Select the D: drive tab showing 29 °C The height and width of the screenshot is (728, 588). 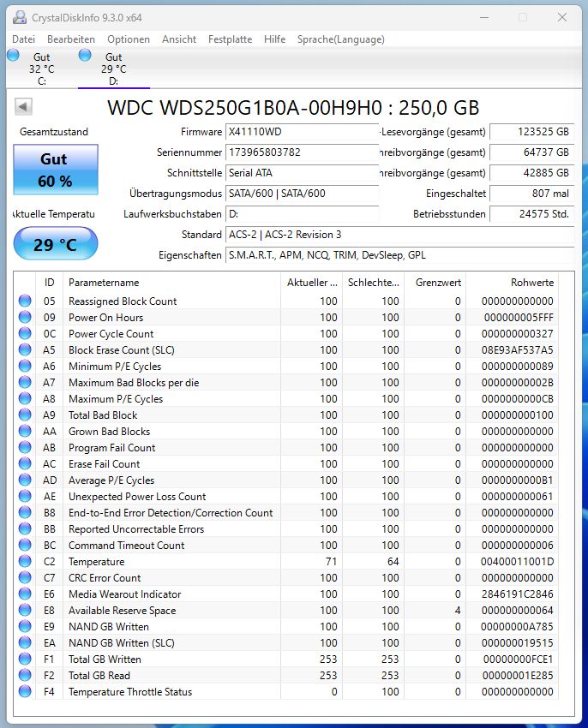pyautogui.click(x=114, y=69)
